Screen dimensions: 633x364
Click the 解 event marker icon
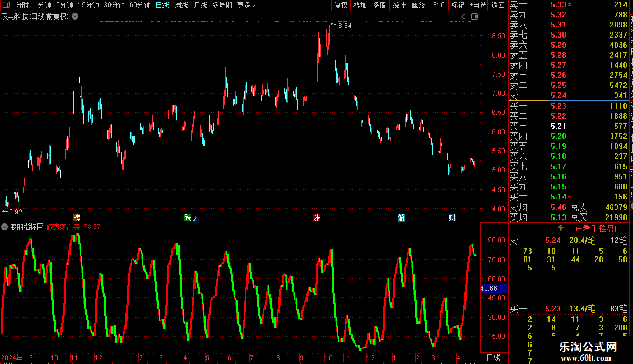pyautogui.click(x=401, y=218)
